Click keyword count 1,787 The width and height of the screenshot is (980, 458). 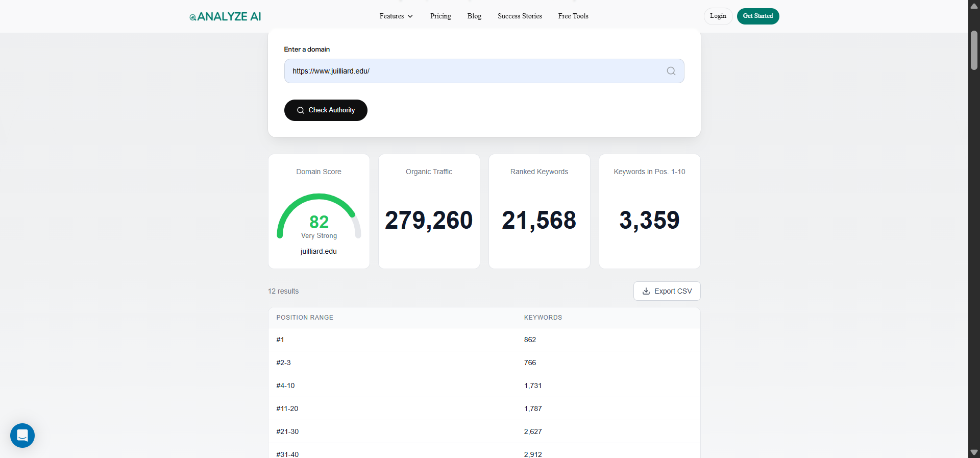533,408
